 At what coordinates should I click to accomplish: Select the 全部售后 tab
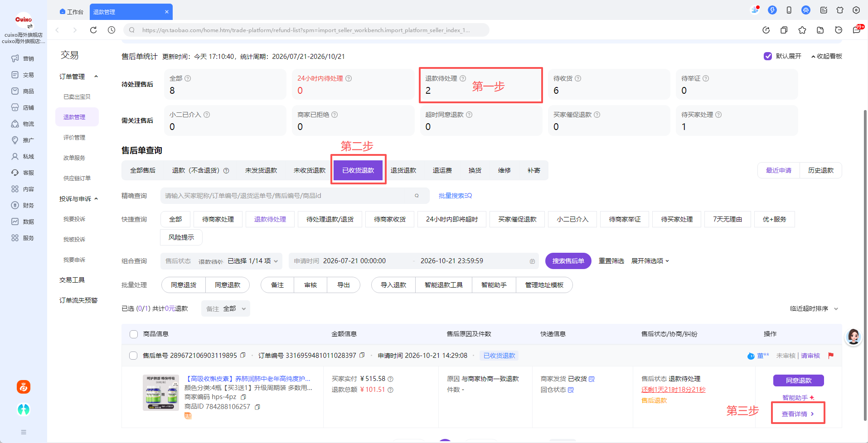click(x=143, y=170)
